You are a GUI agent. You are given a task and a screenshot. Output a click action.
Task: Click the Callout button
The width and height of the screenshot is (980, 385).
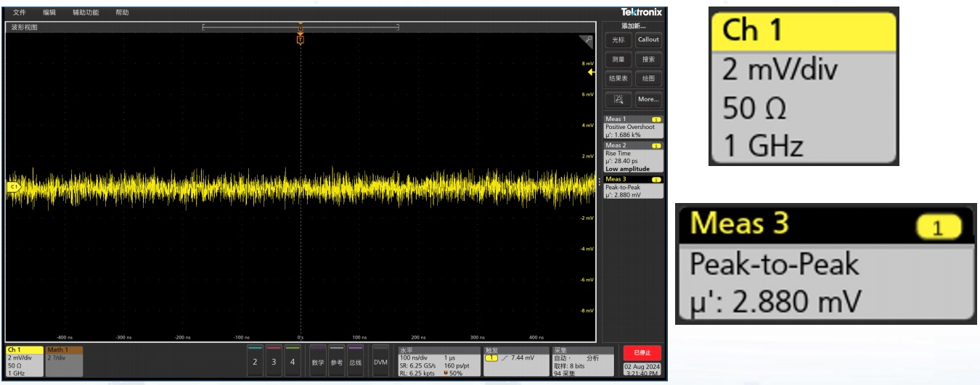coord(648,40)
